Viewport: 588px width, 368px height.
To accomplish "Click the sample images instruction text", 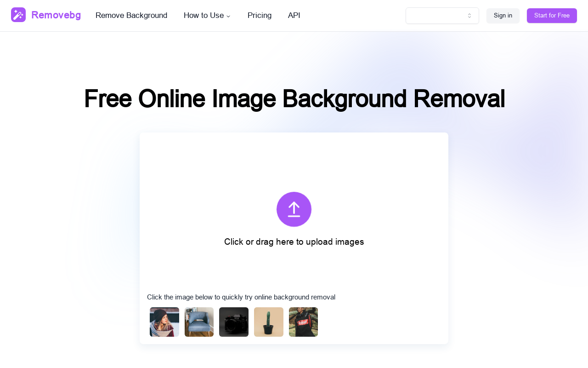I will [241, 297].
